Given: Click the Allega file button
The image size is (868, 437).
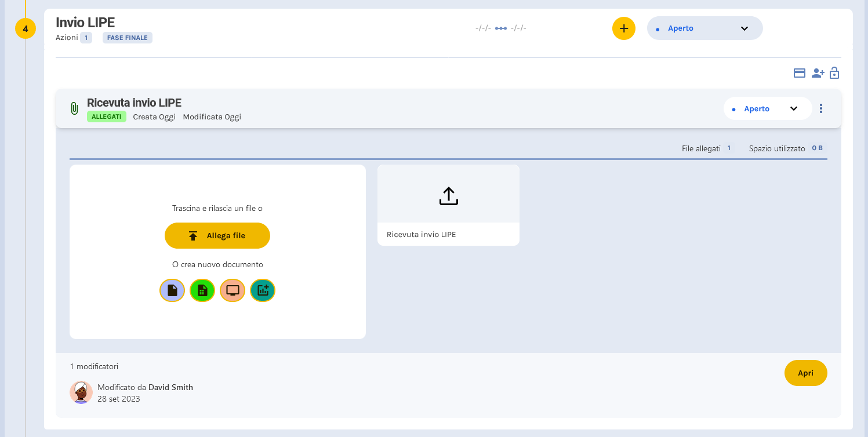Looking at the screenshot, I should [217, 235].
